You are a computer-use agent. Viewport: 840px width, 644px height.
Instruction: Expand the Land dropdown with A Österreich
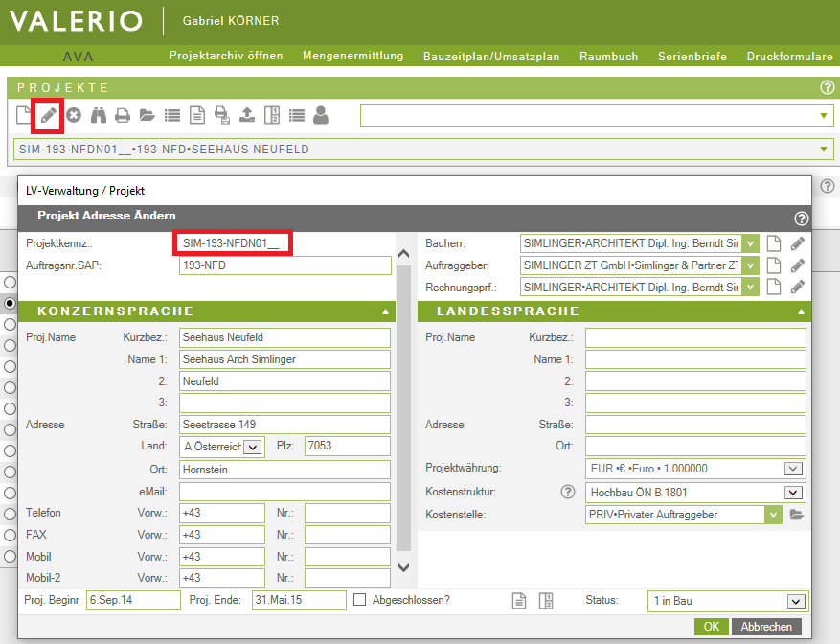252,448
